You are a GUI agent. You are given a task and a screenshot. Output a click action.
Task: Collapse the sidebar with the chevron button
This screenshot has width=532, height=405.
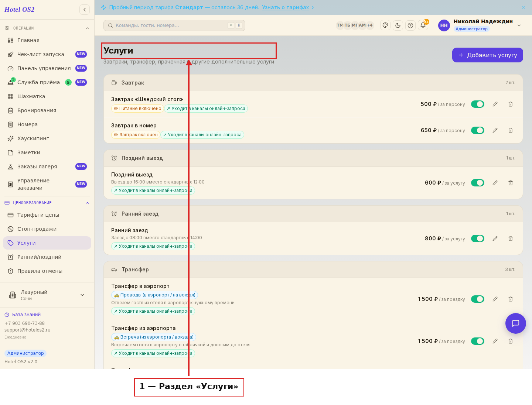pyautogui.click(x=85, y=10)
